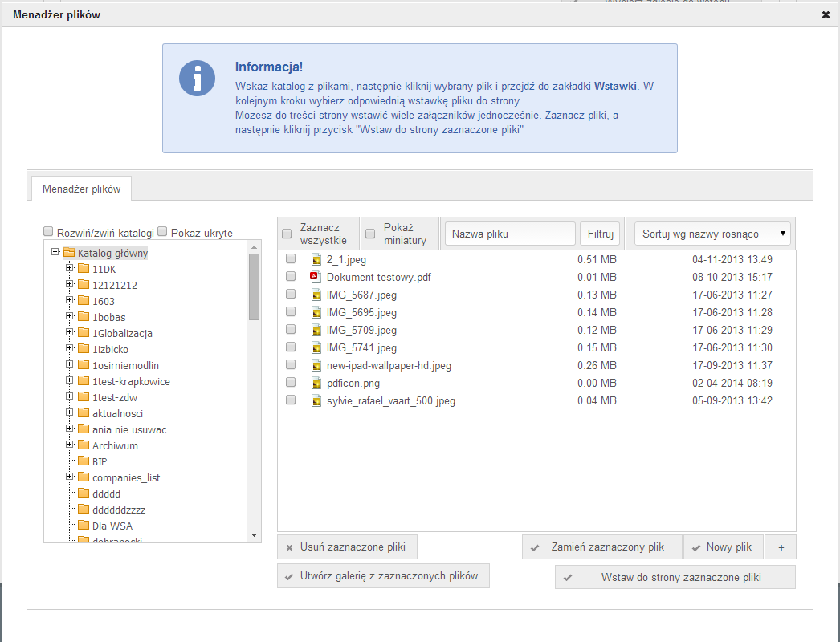
Task: Click file name IMG_5709.jpeg
Action: (x=361, y=331)
